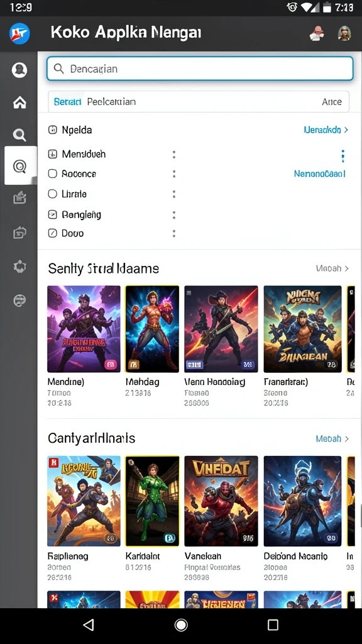Go to Home in the sidebar
362x644 pixels.
[x=19, y=103]
